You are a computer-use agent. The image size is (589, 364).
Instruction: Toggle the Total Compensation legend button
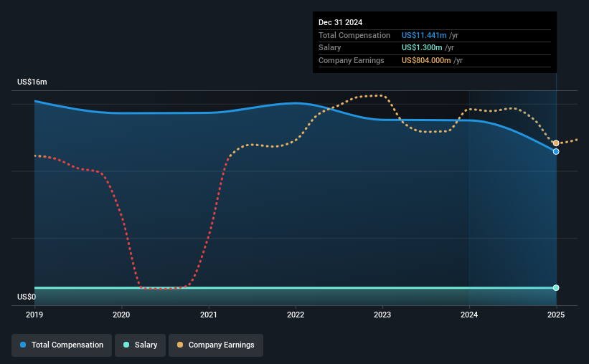(x=62, y=345)
